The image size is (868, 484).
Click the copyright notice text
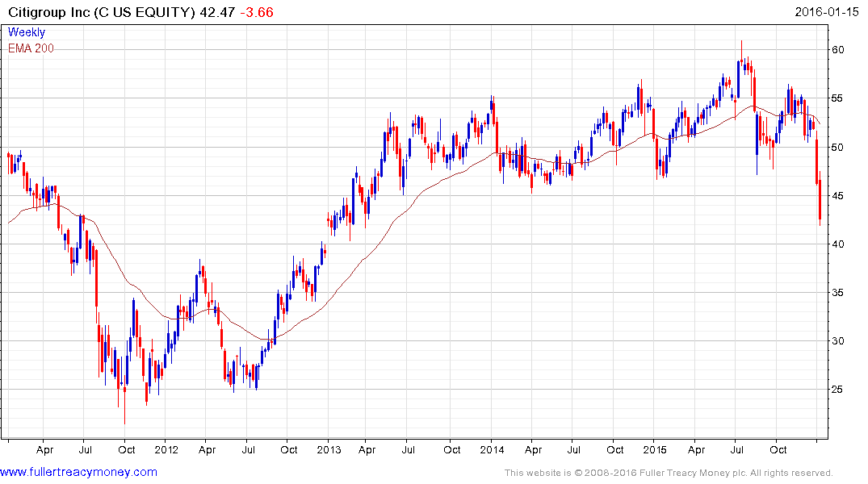[669, 473]
